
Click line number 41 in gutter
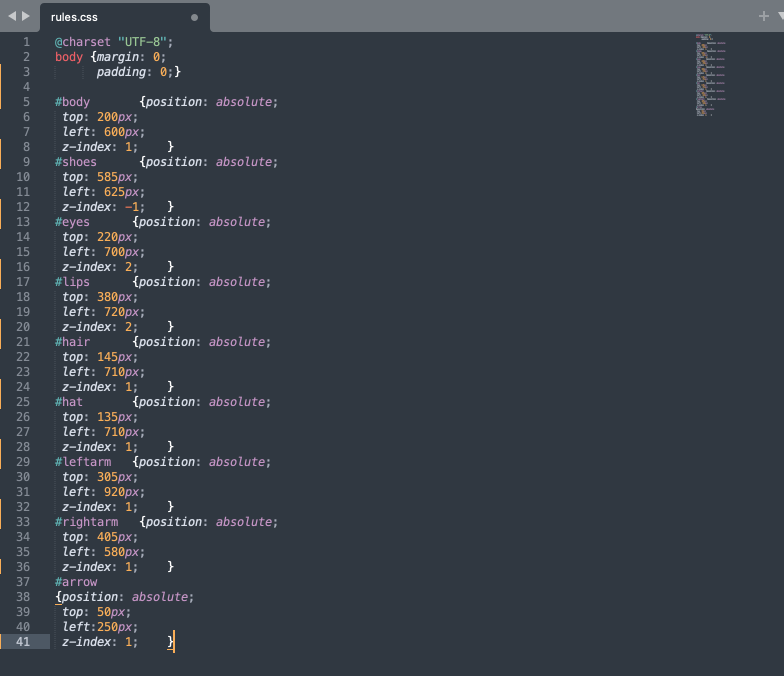point(23,642)
